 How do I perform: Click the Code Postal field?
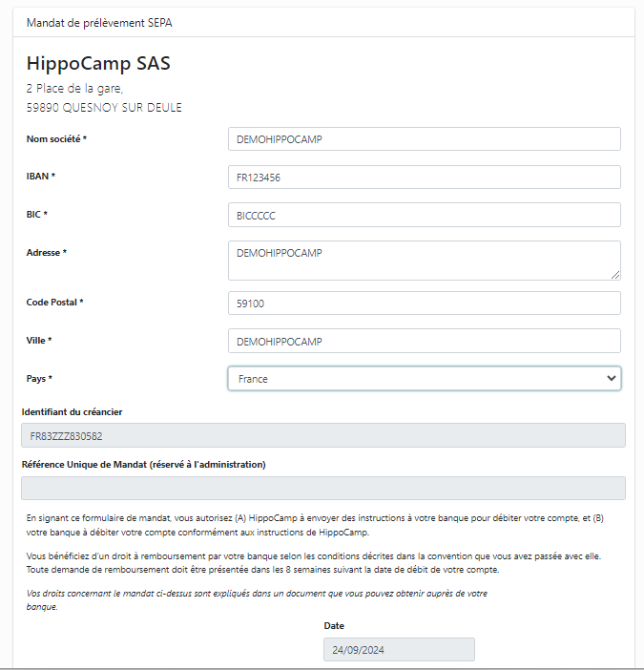[x=425, y=304]
